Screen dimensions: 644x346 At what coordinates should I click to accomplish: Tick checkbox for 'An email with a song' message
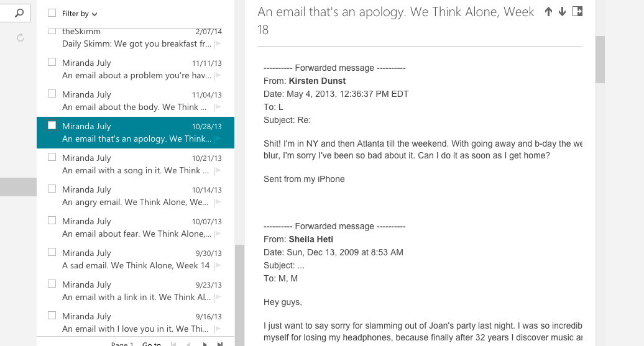pos(52,157)
